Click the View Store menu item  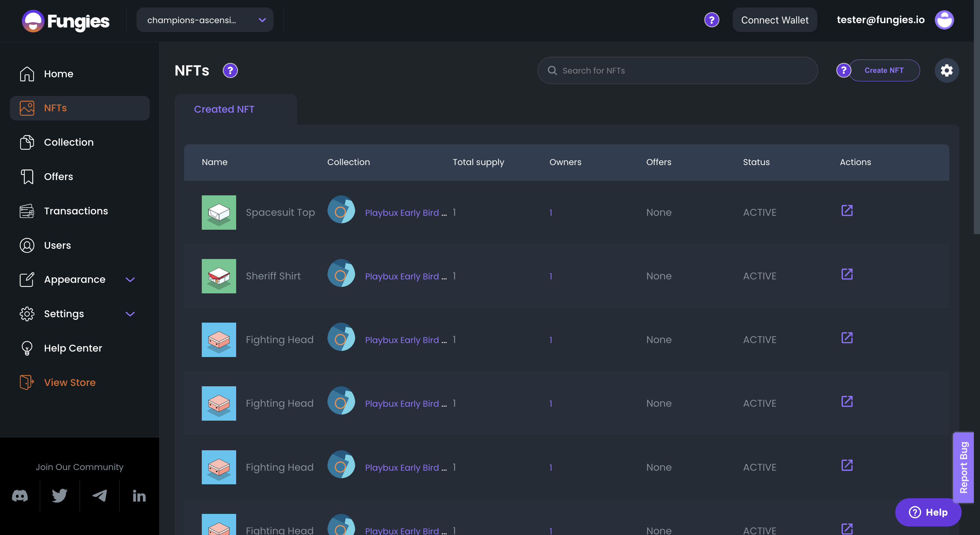pos(70,382)
